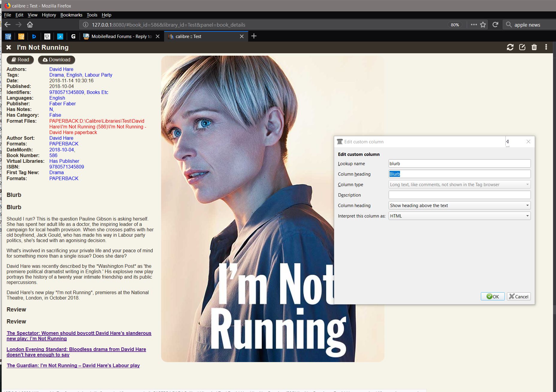This screenshot has height=392, width=556.
Task: Click the Download button
Action: 57,60
